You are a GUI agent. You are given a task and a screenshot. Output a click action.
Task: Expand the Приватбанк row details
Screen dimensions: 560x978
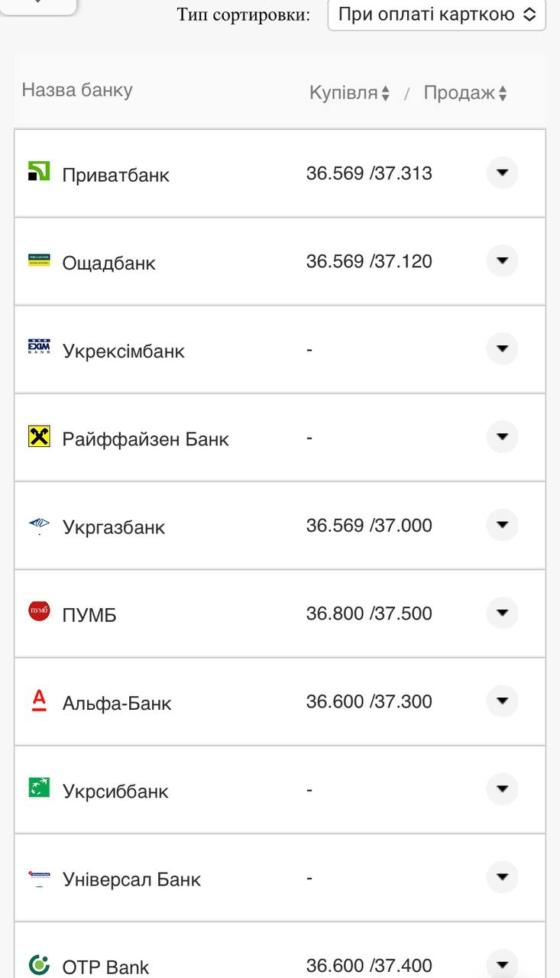click(502, 173)
